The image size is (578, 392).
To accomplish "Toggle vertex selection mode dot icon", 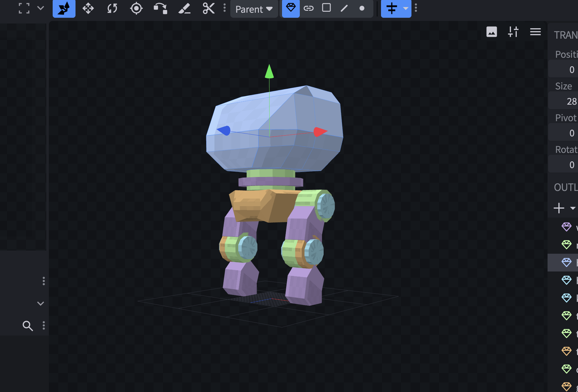I will coord(362,8).
